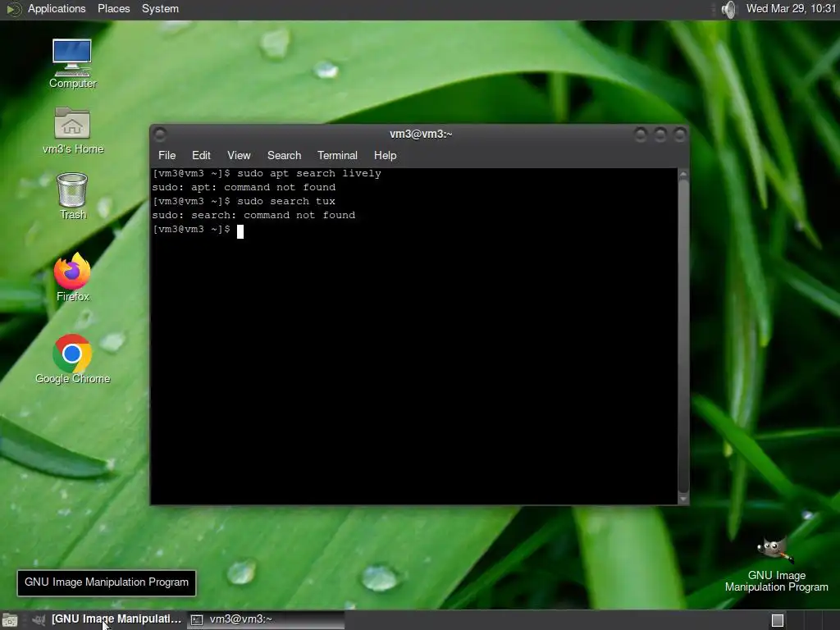Launch Google Chrome from the desktop

click(72, 359)
